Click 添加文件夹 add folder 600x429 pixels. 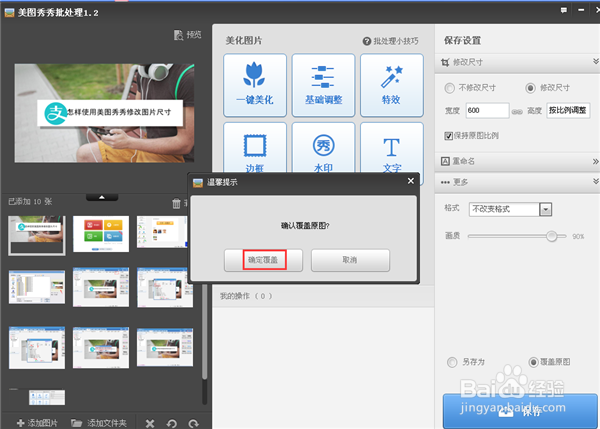coord(99,423)
